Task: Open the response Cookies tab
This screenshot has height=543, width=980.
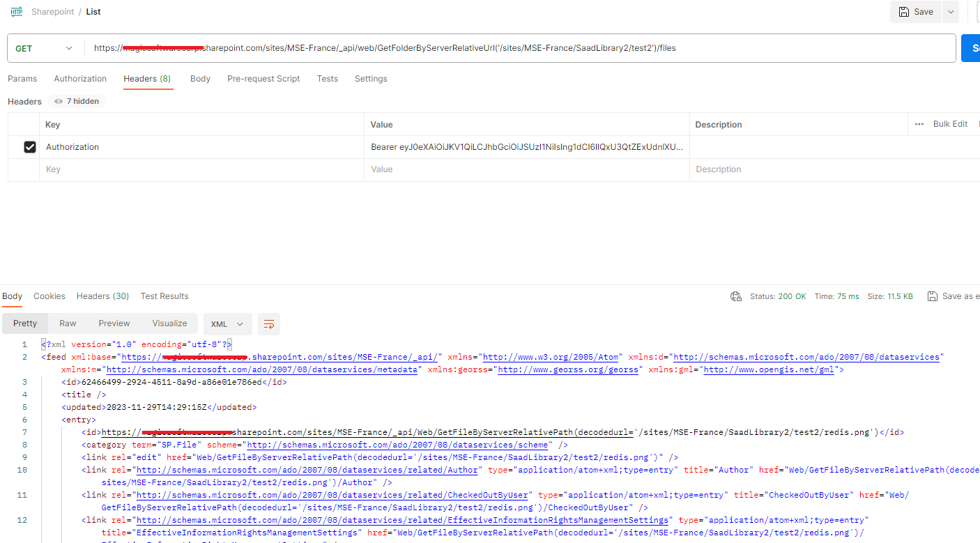Action: (49, 296)
